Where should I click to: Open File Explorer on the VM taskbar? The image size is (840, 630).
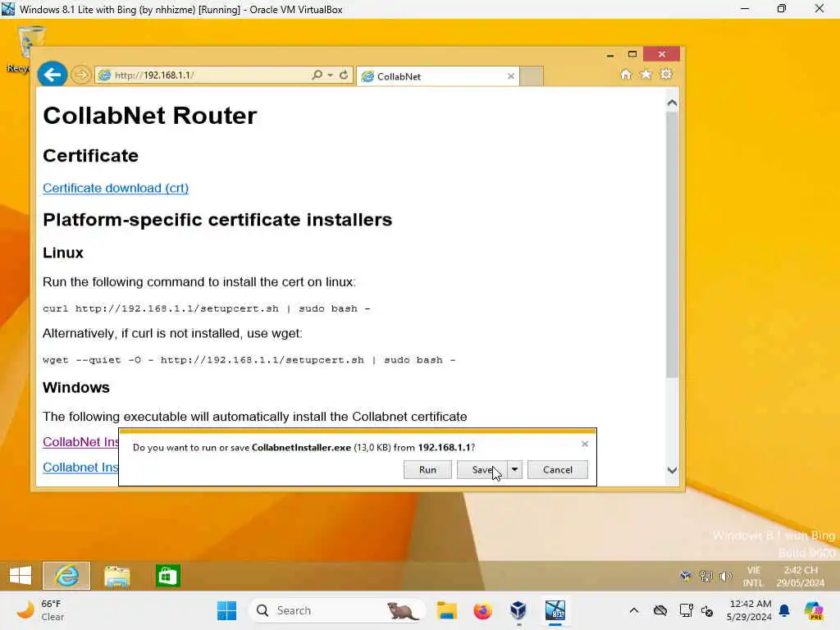coord(116,576)
